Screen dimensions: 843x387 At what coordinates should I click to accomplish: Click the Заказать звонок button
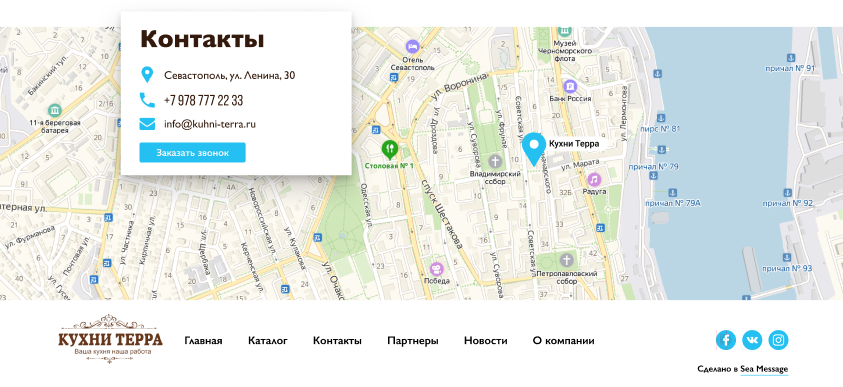tap(192, 153)
